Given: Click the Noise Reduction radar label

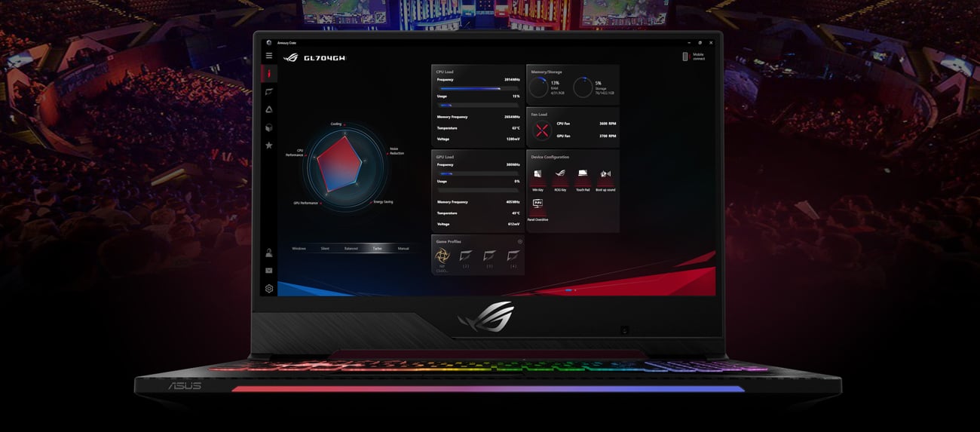Looking at the screenshot, I should (x=397, y=151).
